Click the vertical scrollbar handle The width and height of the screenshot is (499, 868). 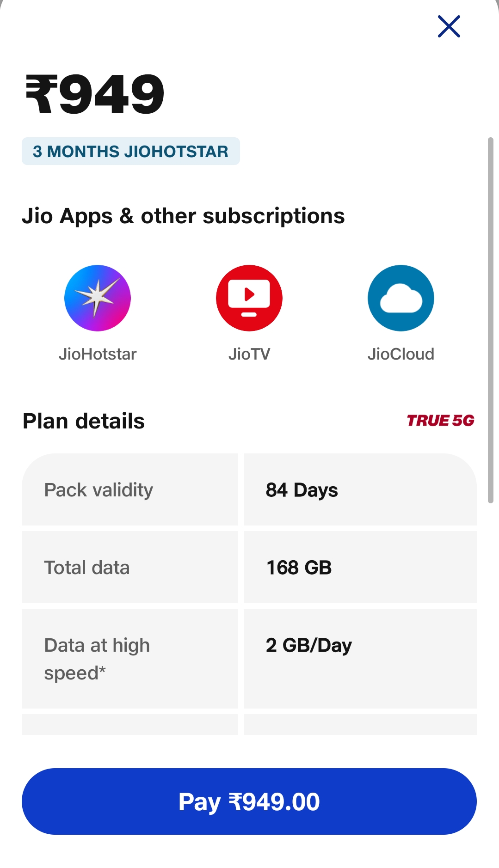(x=490, y=320)
